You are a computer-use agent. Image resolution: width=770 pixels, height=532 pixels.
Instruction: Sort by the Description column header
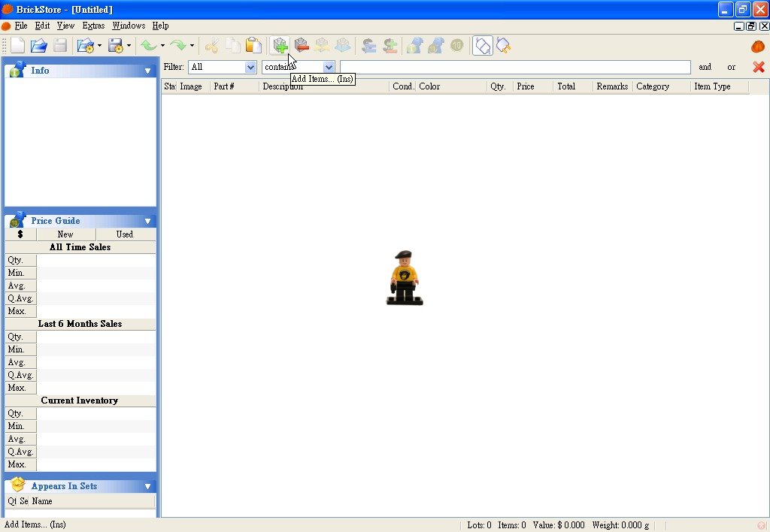(x=323, y=86)
